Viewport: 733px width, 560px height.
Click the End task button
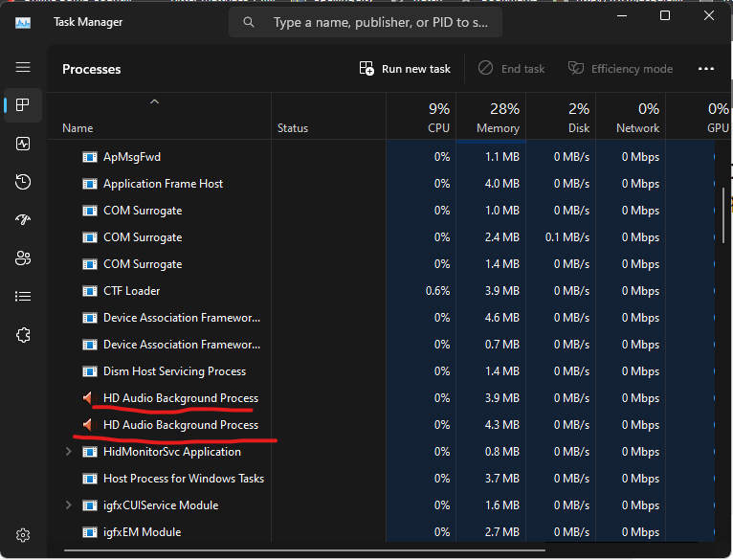pos(511,69)
